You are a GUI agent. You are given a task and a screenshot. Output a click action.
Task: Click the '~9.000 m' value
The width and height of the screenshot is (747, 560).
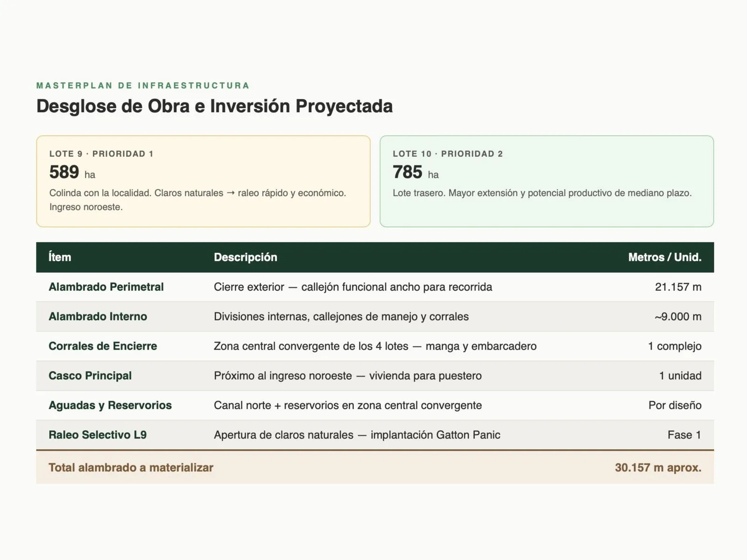[x=678, y=316]
